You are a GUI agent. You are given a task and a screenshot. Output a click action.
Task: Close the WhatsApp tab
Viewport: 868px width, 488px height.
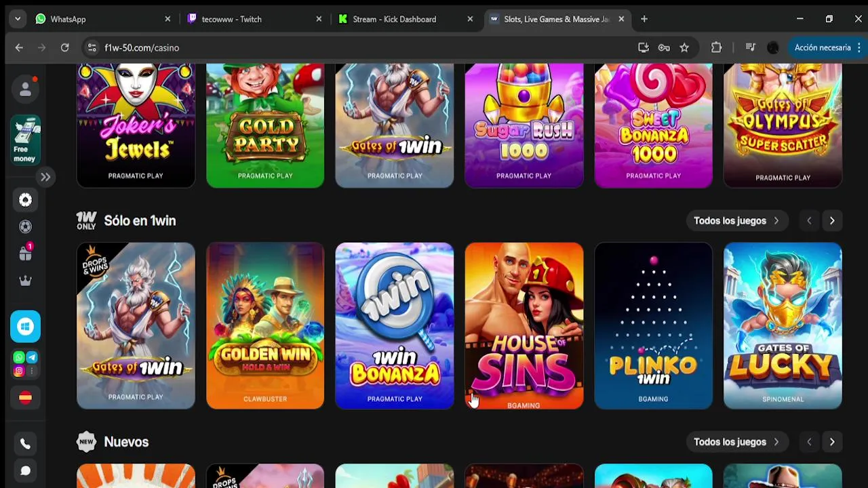pyautogui.click(x=167, y=19)
